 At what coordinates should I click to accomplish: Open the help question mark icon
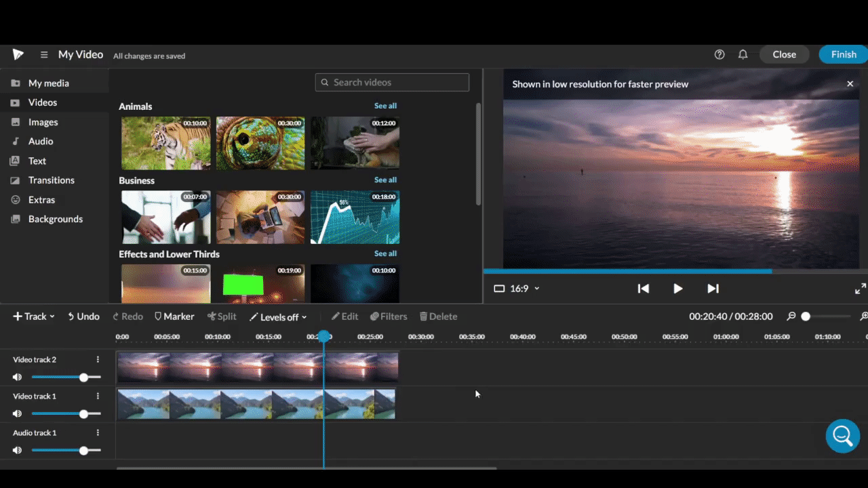tap(719, 55)
